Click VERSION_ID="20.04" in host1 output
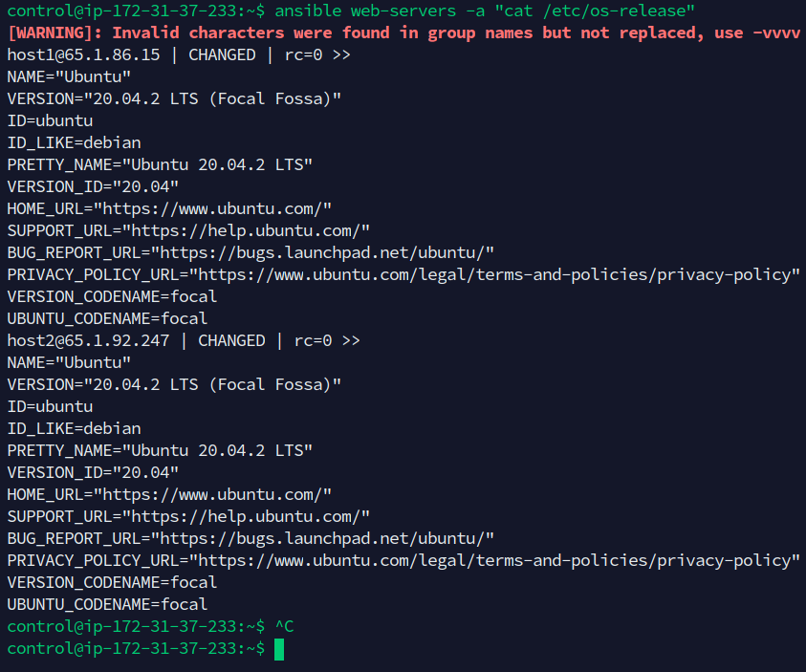806x672 pixels. [93, 186]
